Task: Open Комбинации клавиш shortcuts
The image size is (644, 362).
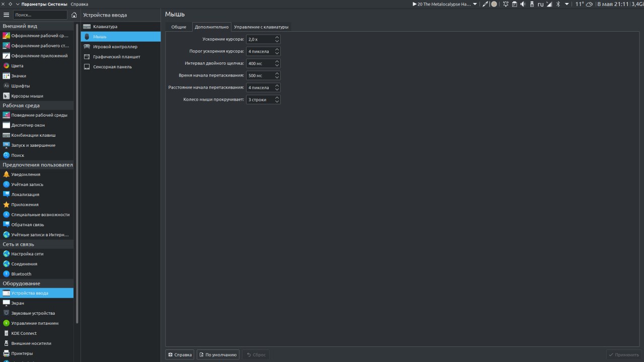Action: tap(37, 135)
